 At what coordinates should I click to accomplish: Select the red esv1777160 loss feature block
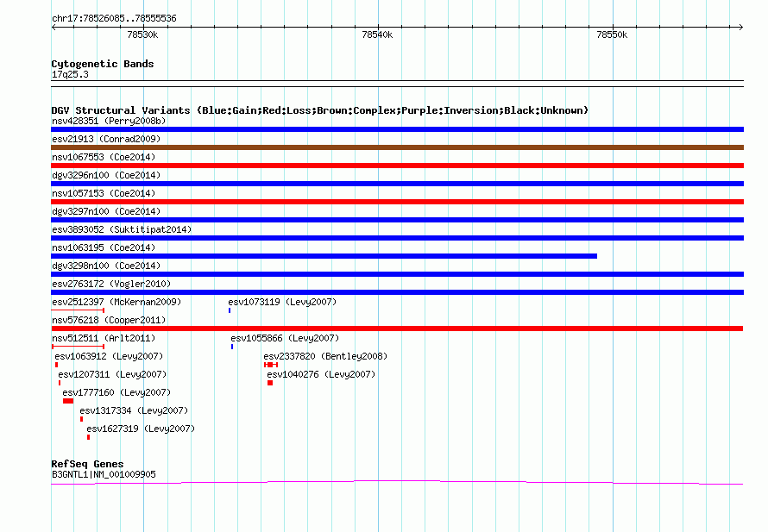(x=68, y=401)
